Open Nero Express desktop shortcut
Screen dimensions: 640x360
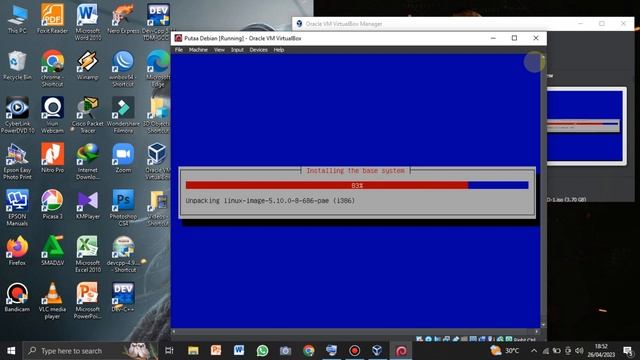[x=123, y=19]
